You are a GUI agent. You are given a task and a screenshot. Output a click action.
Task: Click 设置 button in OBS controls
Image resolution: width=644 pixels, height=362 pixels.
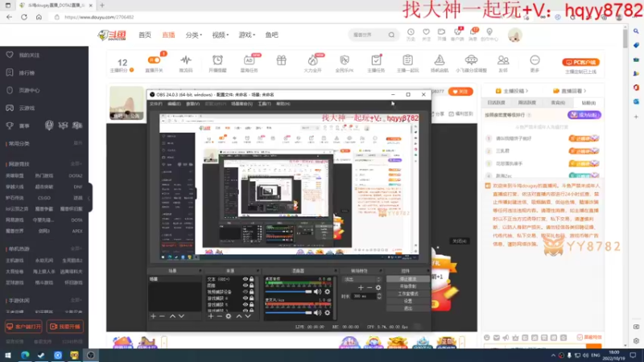(x=407, y=301)
